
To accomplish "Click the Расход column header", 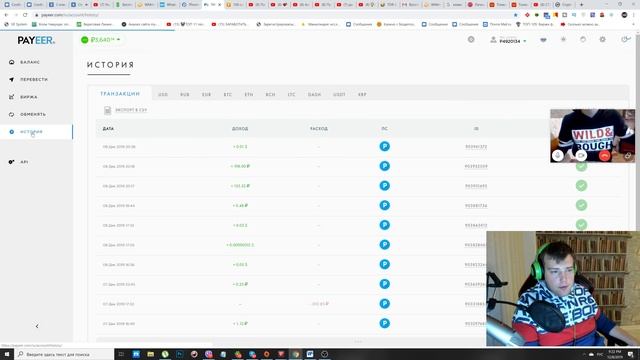I will [319, 129].
